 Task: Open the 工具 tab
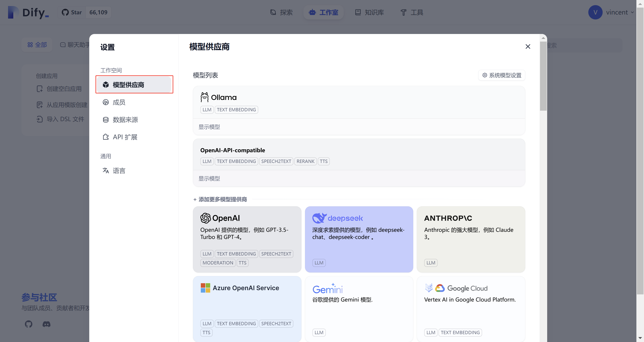[412, 12]
